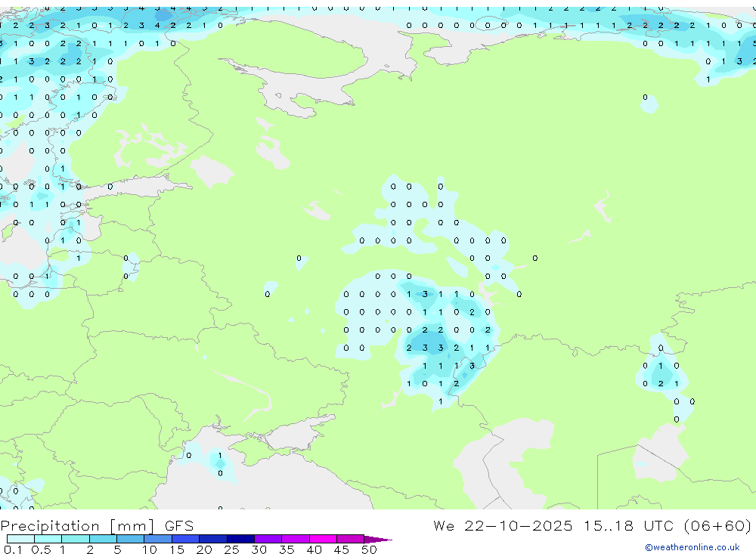Viewport: 756px width, 554px height.
Task: Click the 30–35 mm legend swatch
Action: tap(268, 539)
